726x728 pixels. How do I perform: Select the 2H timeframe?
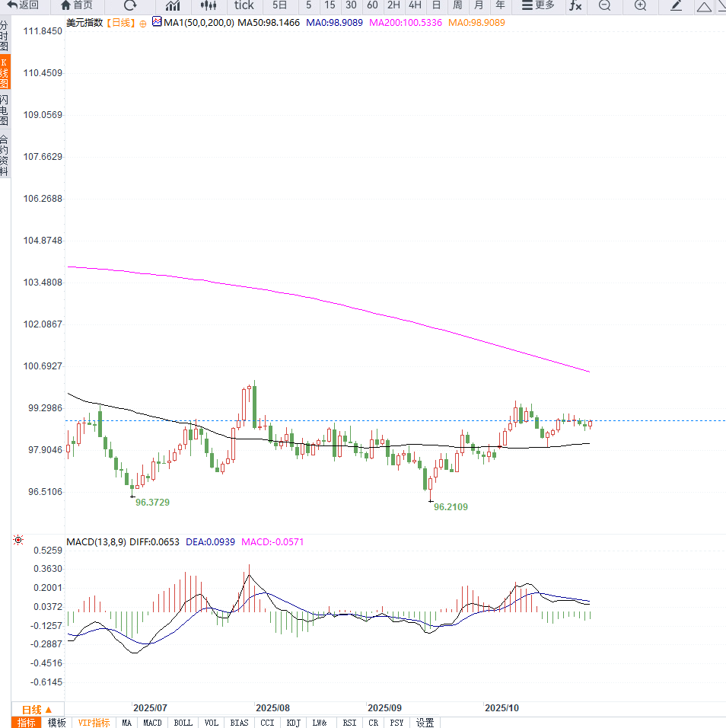coord(393,5)
